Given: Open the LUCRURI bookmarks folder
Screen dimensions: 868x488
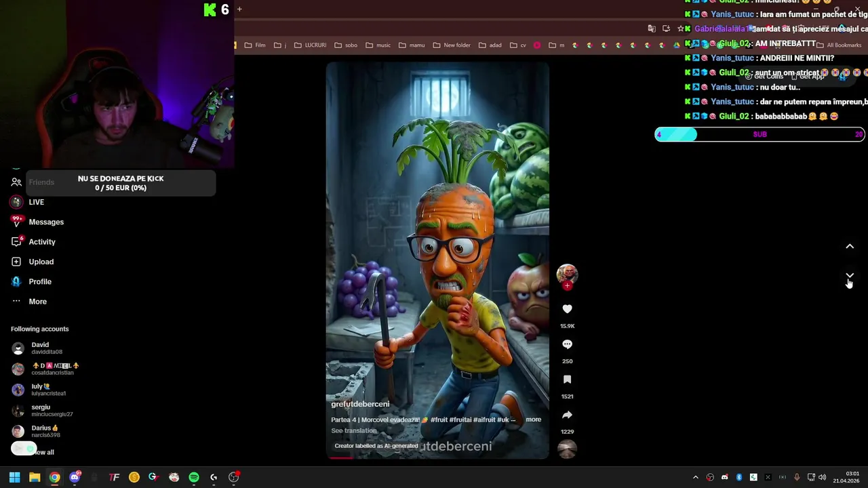Looking at the screenshot, I should 311,45.
